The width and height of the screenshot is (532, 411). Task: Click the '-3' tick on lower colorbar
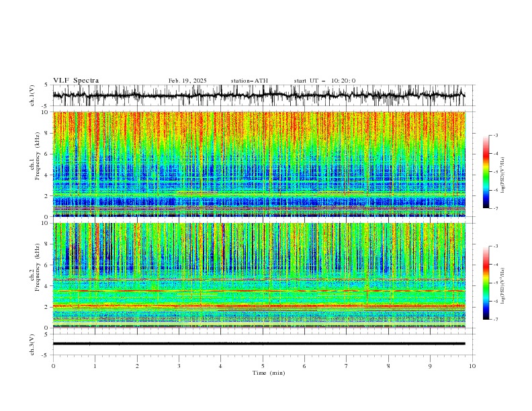coord(495,246)
